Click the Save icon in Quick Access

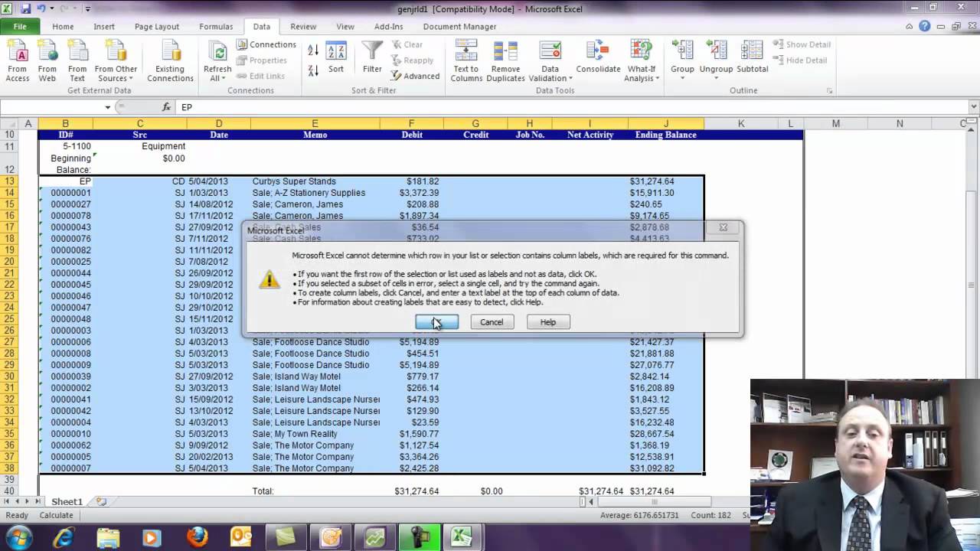pos(26,8)
